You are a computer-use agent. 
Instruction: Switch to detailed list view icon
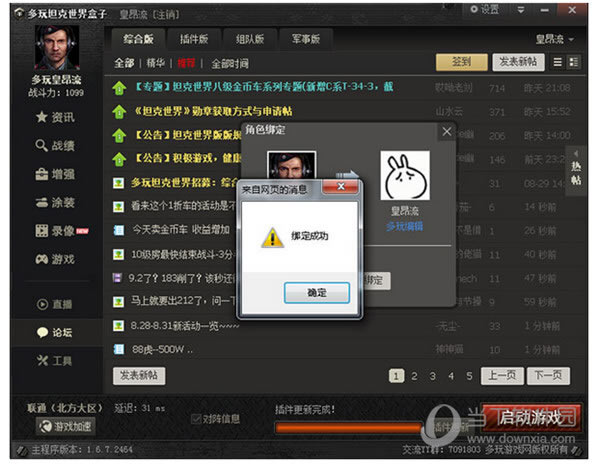[573, 62]
